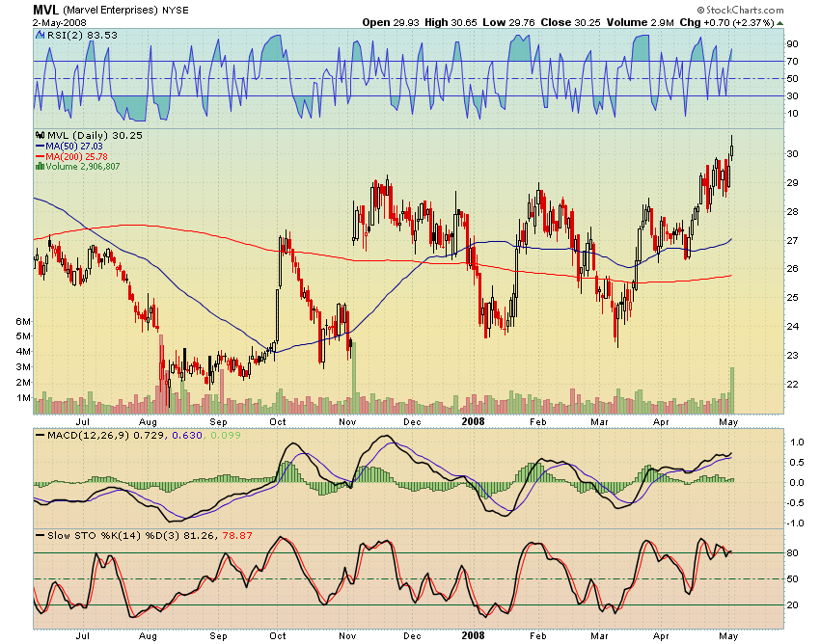The width and height of the screenshot is (820, 644).
Task: Click the Volume 2.9M header value
Action: [641, 22]
